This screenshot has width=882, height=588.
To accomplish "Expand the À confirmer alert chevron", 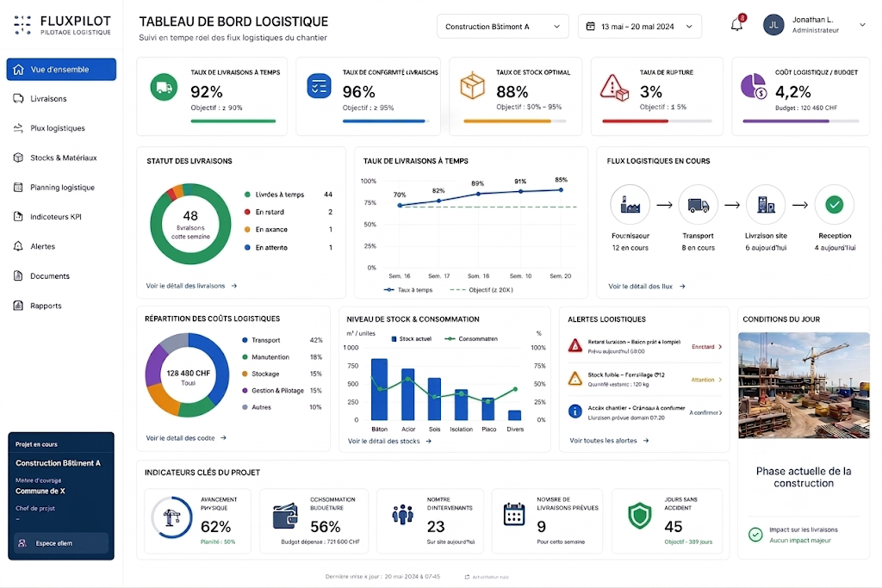I will pyautogui.click(x=721, y=412).
